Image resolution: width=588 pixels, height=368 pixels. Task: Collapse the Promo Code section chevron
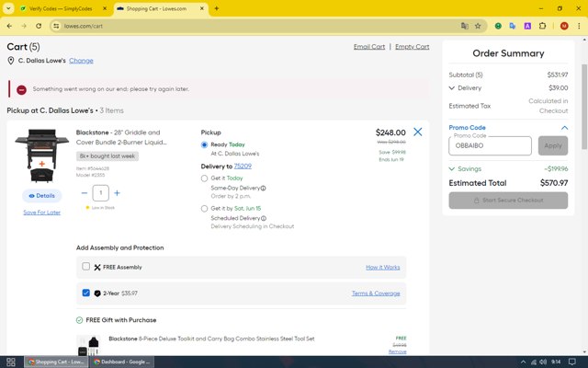pos(564,128)
